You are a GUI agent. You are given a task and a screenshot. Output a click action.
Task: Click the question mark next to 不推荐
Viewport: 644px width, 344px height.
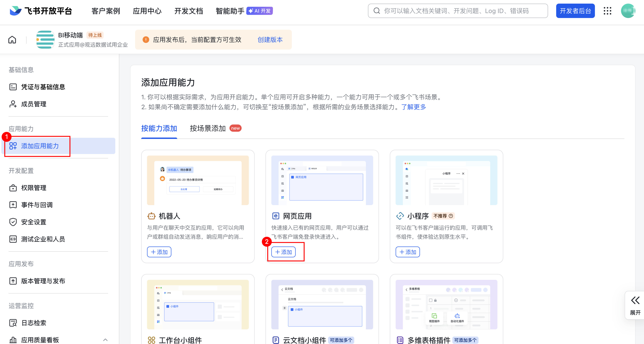(451, 216)
